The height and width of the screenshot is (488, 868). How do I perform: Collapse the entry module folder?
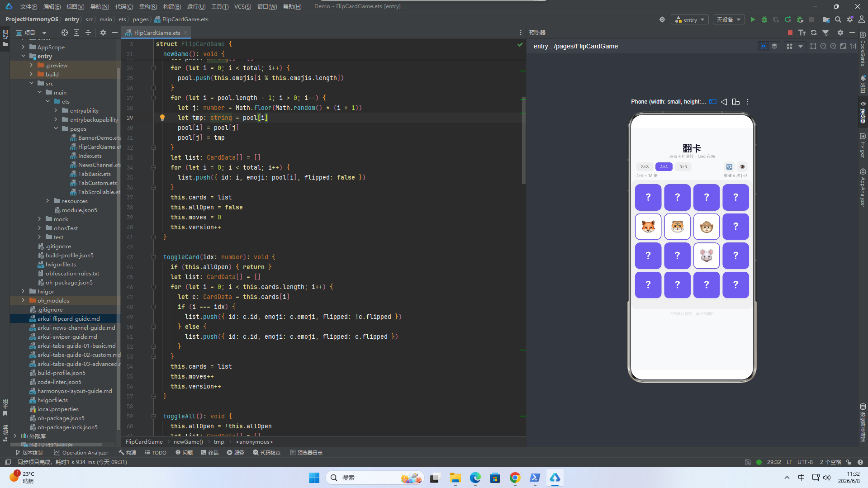pyautogui.click(x=24, y=56)
